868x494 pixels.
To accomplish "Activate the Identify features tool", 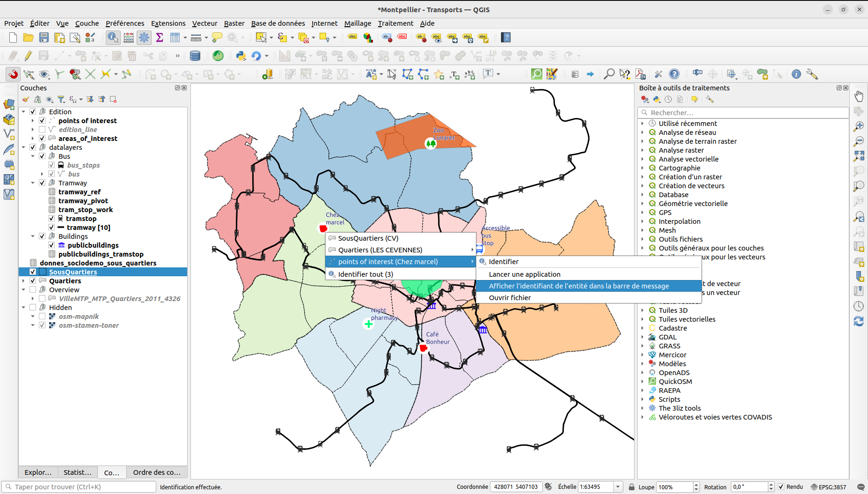I will click(113, 37).
